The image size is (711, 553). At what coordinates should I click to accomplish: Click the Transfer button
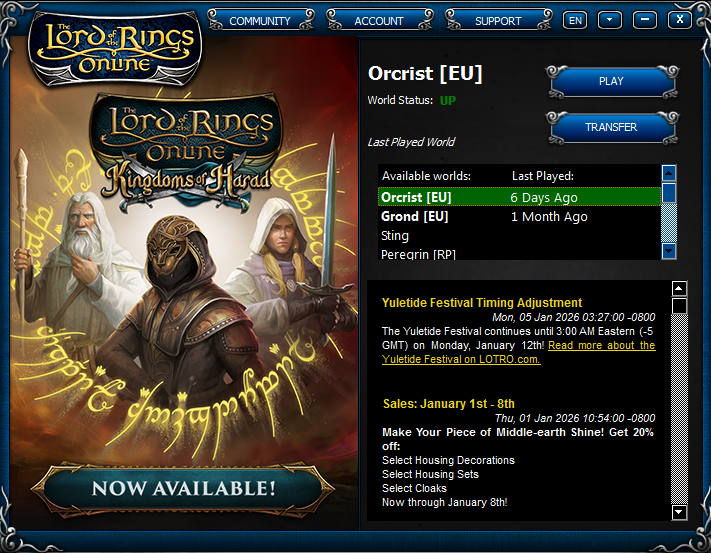tap(611, 127)
